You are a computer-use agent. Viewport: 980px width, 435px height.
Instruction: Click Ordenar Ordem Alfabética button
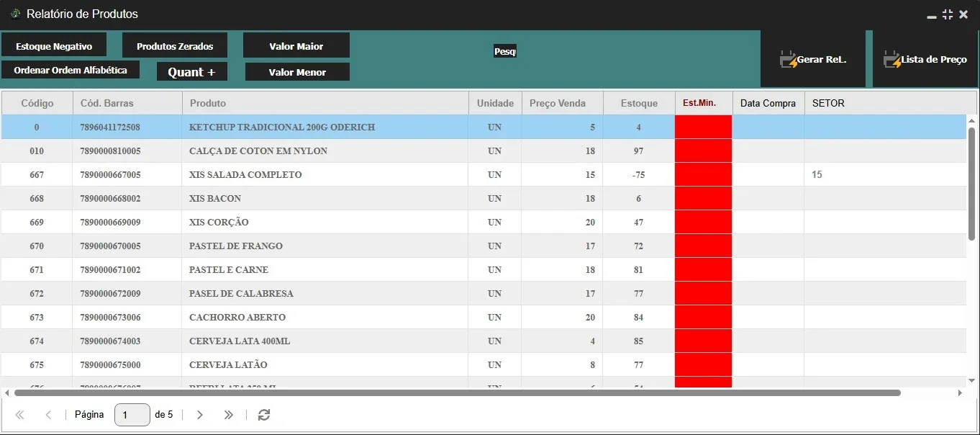(71, 70)
